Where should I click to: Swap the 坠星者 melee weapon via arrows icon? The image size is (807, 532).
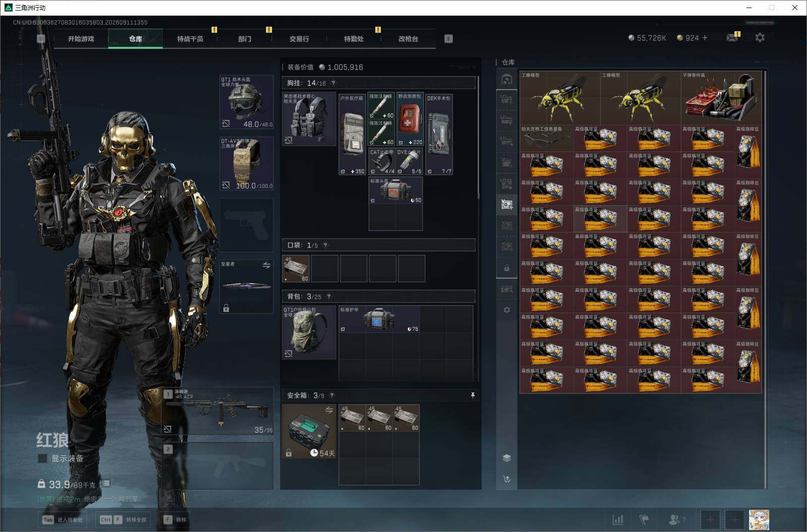[x=266, y=265]
